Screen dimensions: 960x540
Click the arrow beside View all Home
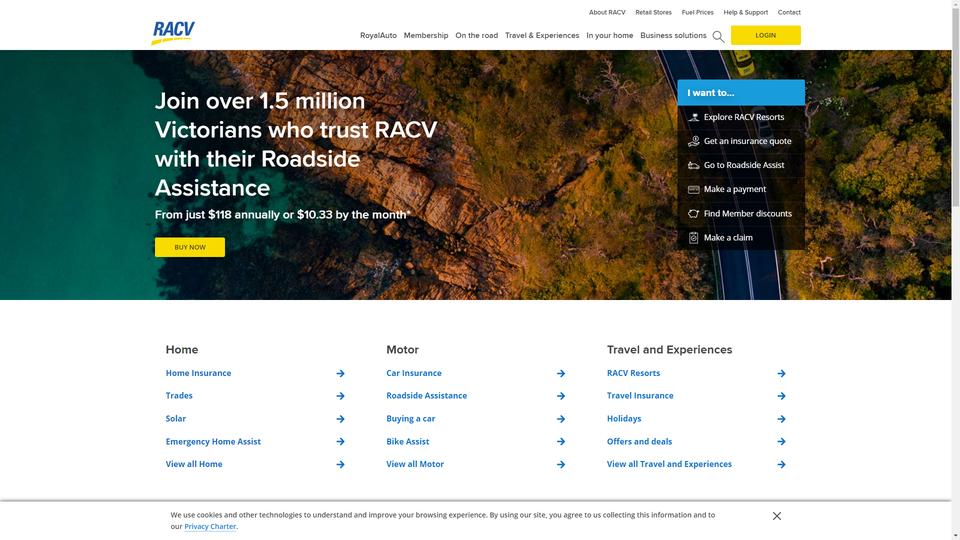[x=340, y=465]
